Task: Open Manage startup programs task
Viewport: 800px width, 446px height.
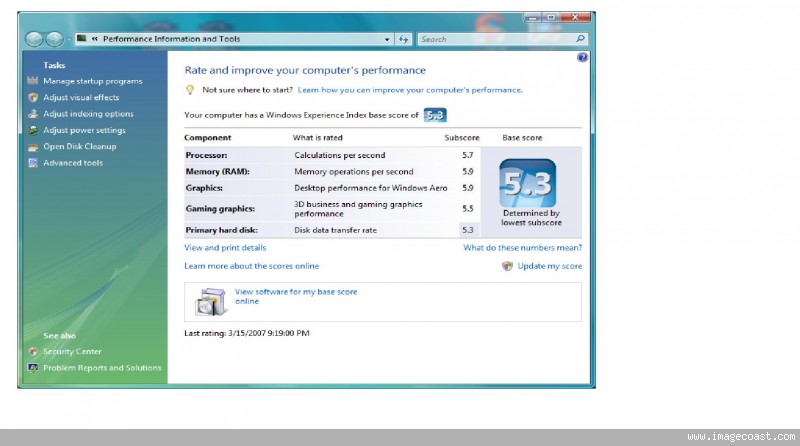Action: point(93,81)
